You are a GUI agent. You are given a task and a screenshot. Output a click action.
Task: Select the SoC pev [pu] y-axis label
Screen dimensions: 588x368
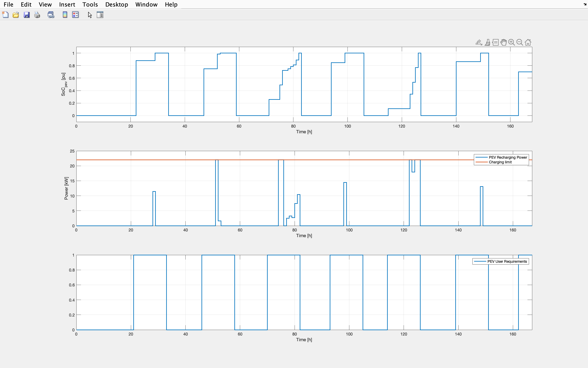pyautogui.click(x=64, y=84)
